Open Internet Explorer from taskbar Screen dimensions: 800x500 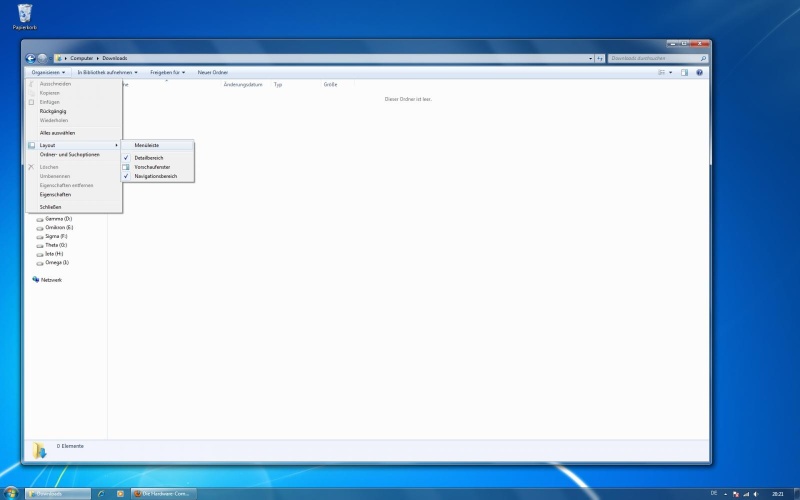click(101, 494)
